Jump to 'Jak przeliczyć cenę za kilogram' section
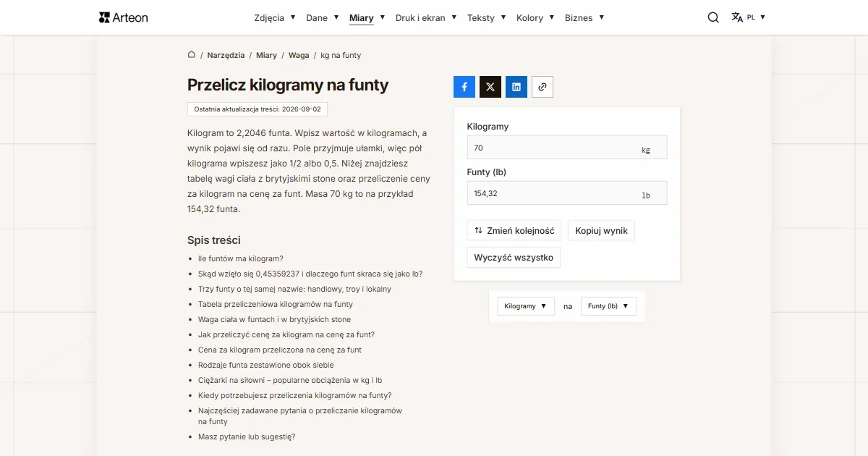 [286, 334]
